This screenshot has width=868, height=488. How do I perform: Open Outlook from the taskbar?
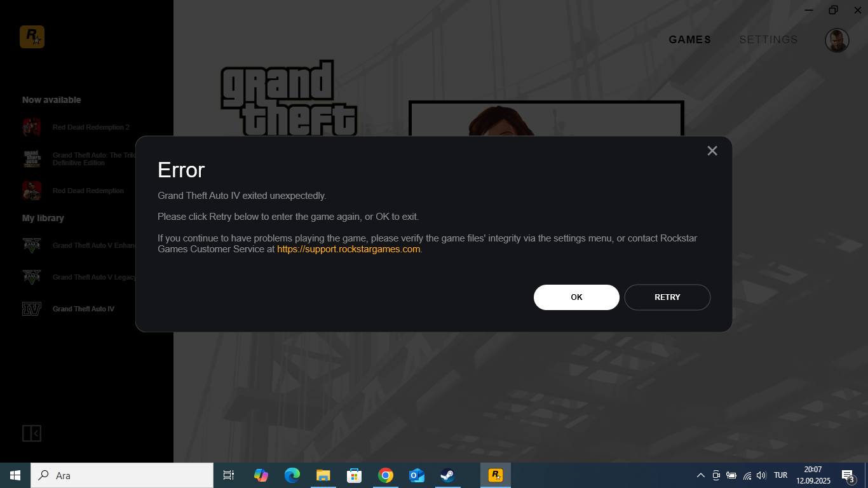[417, 475]
